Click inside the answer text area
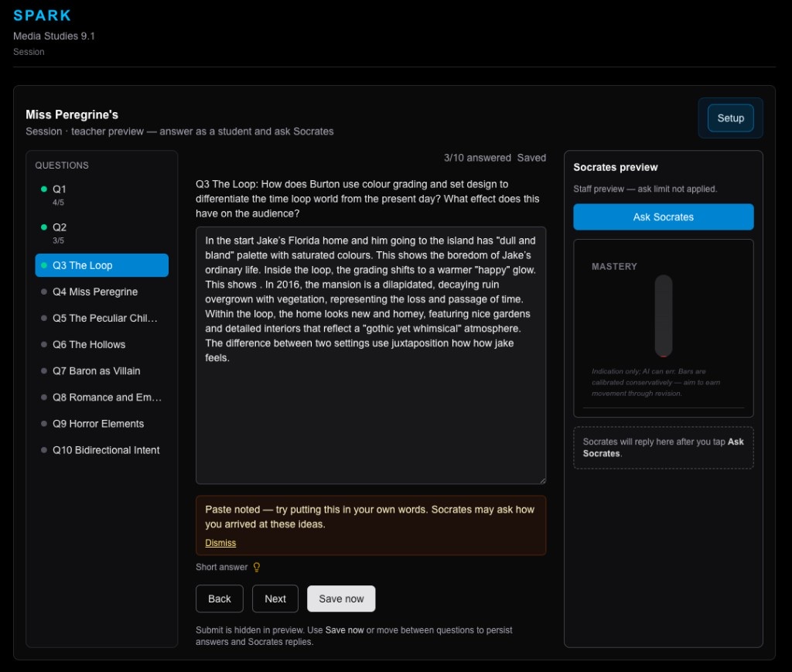792x672 pixels. (x=370, y=356)
